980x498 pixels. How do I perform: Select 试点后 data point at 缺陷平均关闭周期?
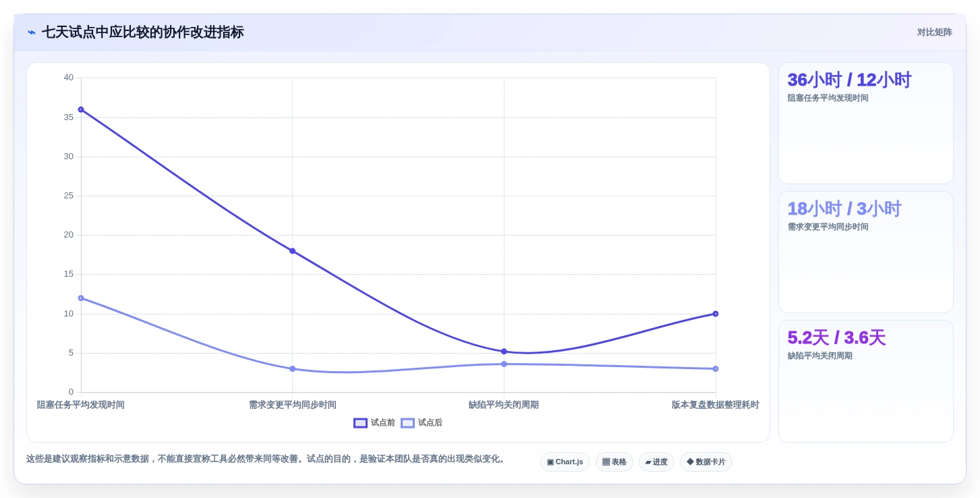504,364
